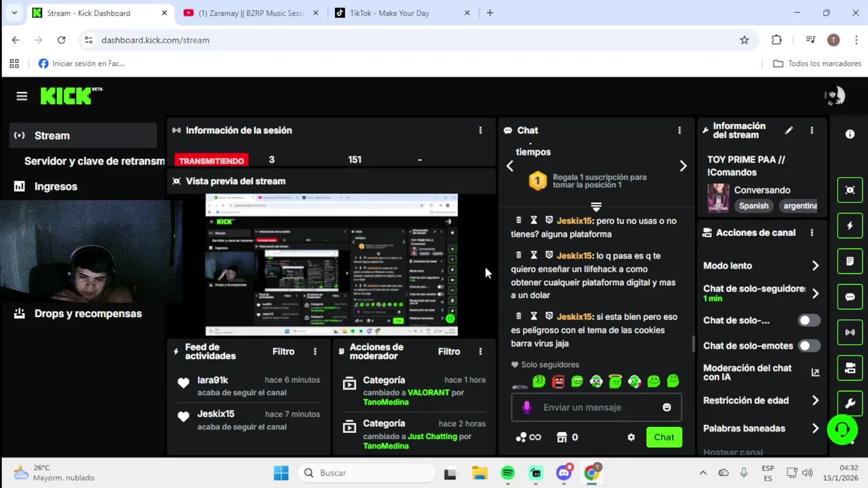Expand Modo lento settings
Screen dimensions: 868x488
coord(815,266)
